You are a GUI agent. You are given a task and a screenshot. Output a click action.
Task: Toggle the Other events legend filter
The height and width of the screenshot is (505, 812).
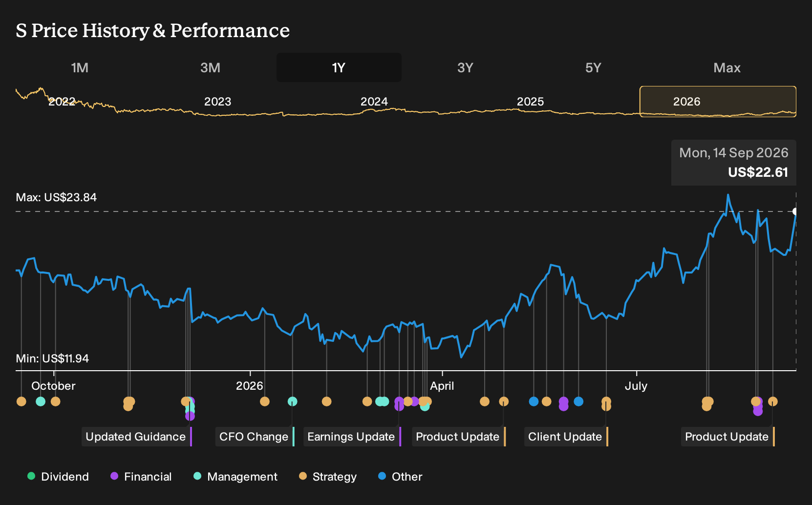tap(400, 476)
